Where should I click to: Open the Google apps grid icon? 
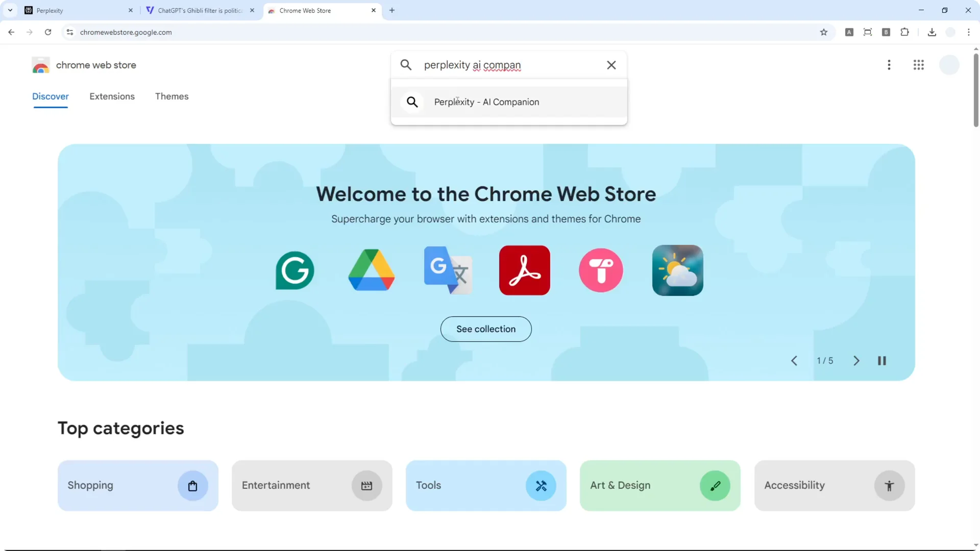click(918, 65)
